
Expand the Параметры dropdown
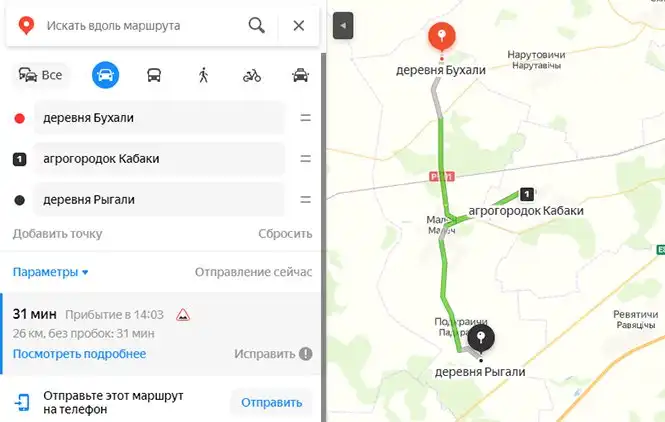[x=50, y=272]
